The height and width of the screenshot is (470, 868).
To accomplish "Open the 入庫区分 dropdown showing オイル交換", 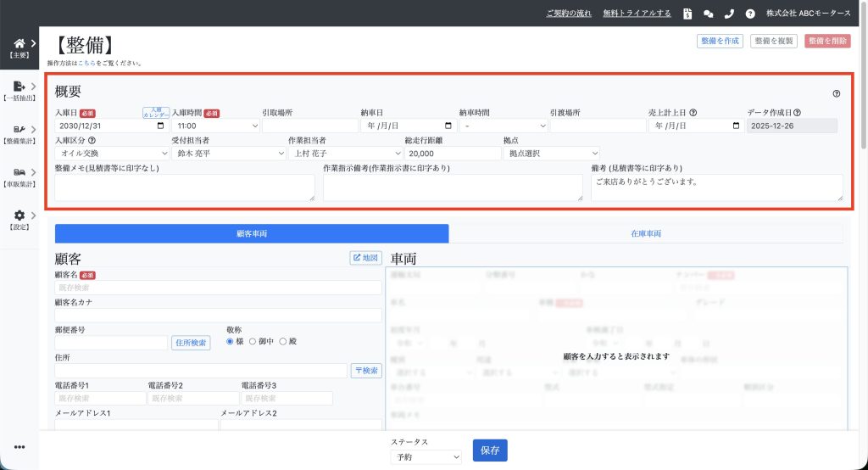I will 112,154.
